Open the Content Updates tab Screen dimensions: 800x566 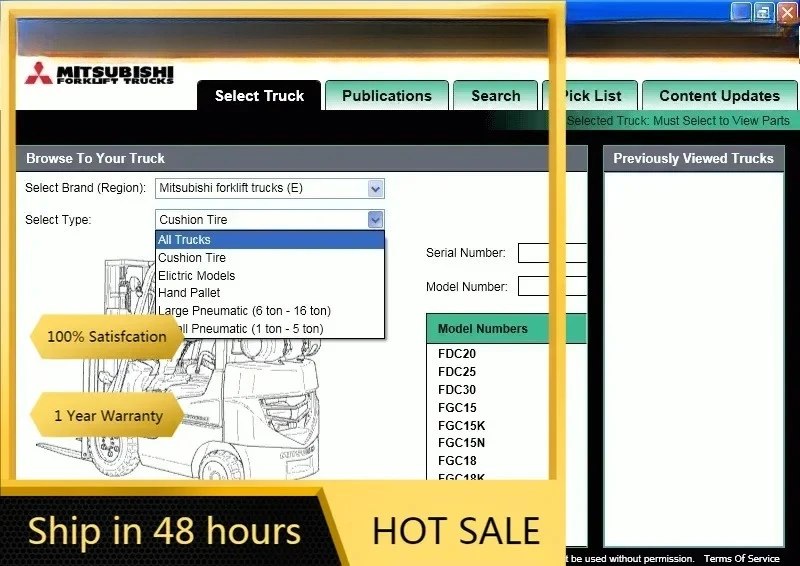click(719, 95)
